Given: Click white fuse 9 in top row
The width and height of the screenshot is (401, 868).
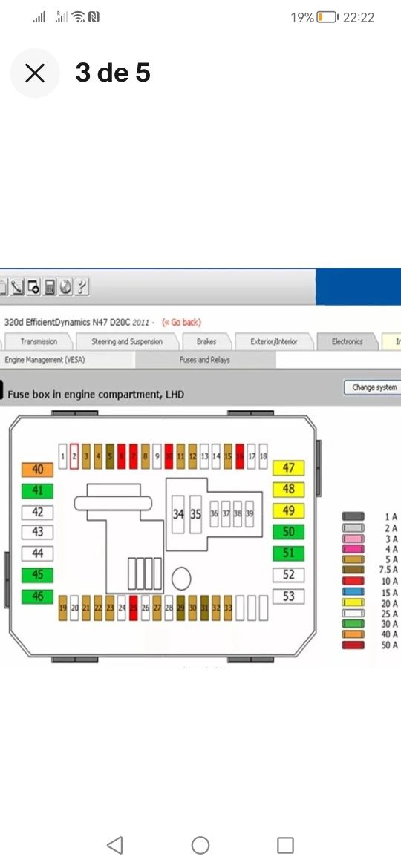Looking at the screenshot, I should pos(157,456).
